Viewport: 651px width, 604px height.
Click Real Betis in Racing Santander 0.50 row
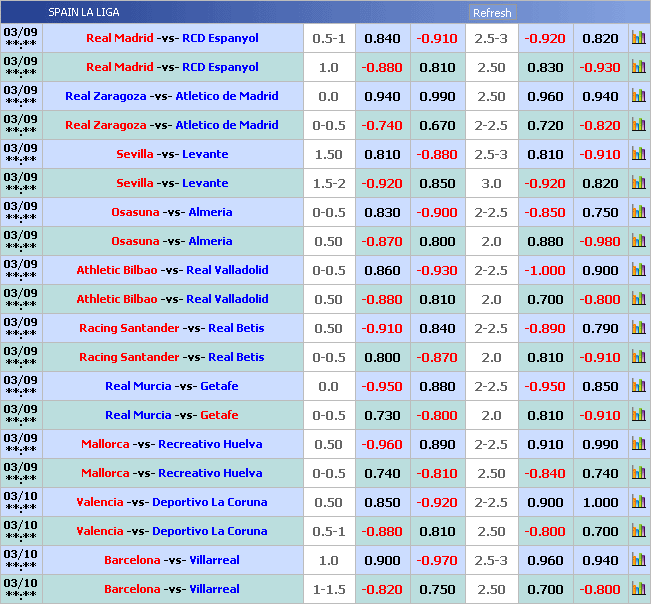tap(236, 328)
